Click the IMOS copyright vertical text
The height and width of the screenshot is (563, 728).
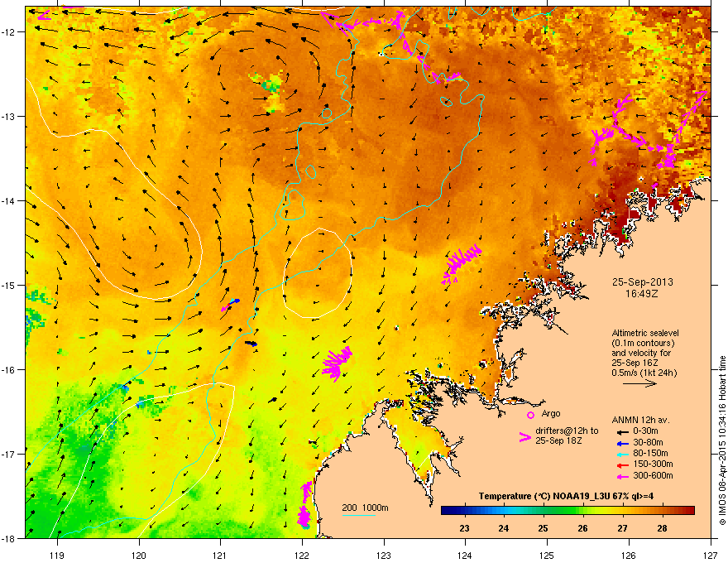tap(722, 440)
